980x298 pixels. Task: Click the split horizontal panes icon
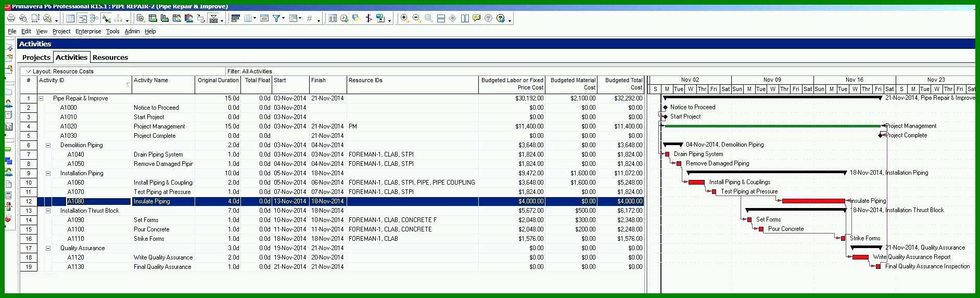tap(441, 18)
